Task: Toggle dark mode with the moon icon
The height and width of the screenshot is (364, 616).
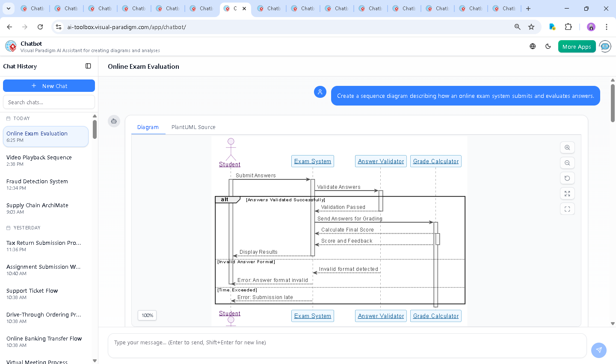Action: click(x=548, y=47)
